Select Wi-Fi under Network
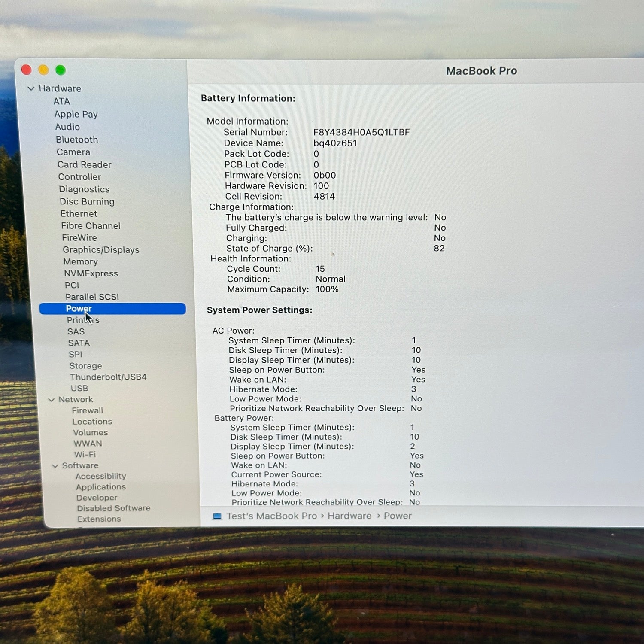Image resolution: width=644 pixels, height=644 pixels. pos(85,455)
